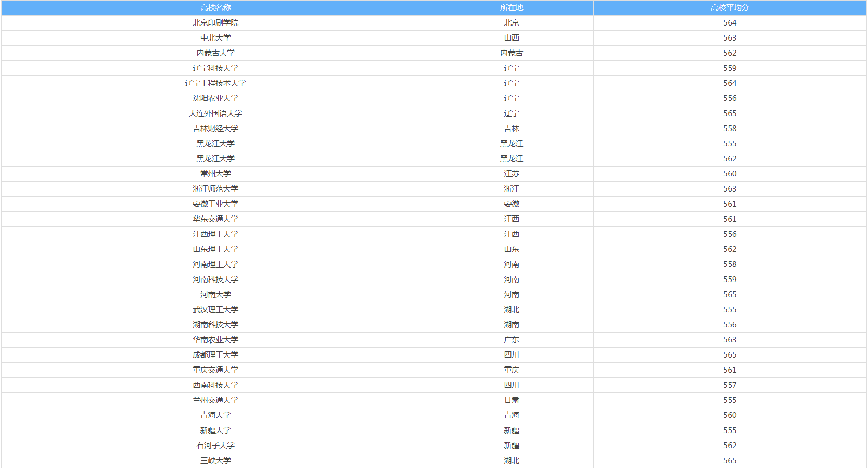
Task: Select the 华南农业大学 cell
Action: coord(215,340)
